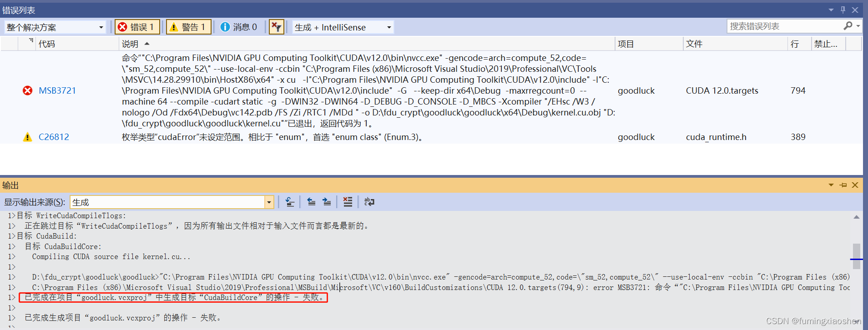Open the 生成 + IntelliSense source dropdown
The height and width of the screenshot is (330, 868).
tap(343, 27)
